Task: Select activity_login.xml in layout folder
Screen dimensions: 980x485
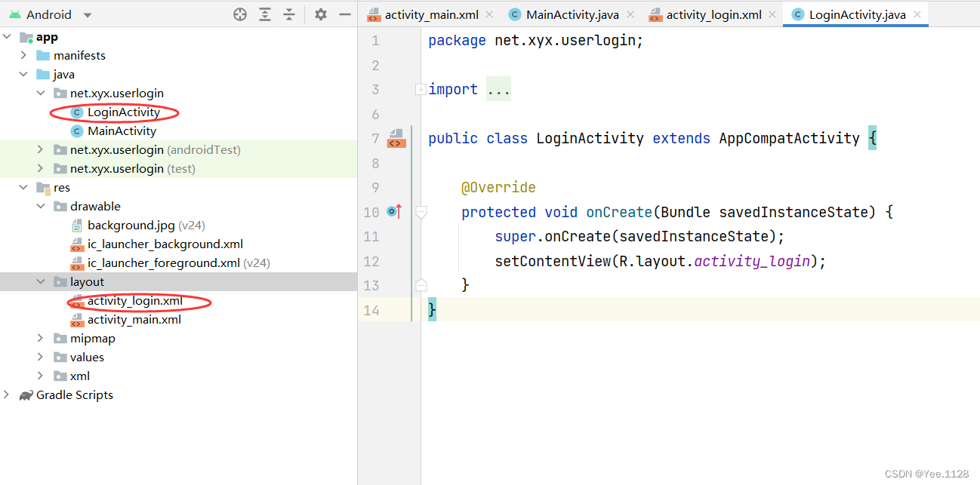Action: pyautogui.click(x=135, y=300)
